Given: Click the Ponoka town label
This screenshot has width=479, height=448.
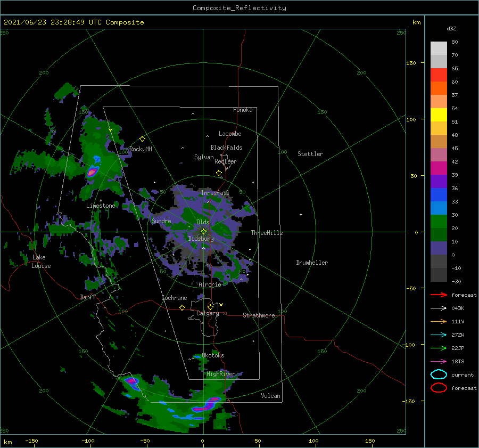Looking at the screenshot, I should pyautogui.click(x=243, y=110).
